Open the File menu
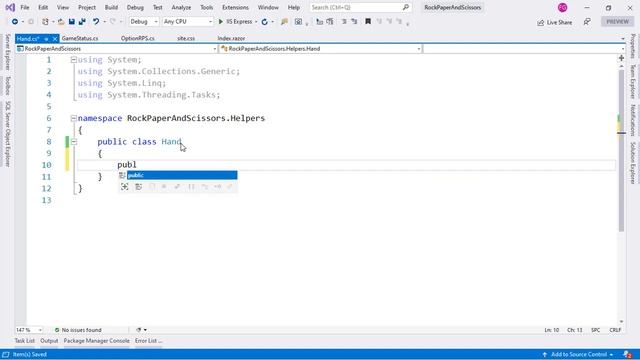The image size is (640, 360). (24, 7)
